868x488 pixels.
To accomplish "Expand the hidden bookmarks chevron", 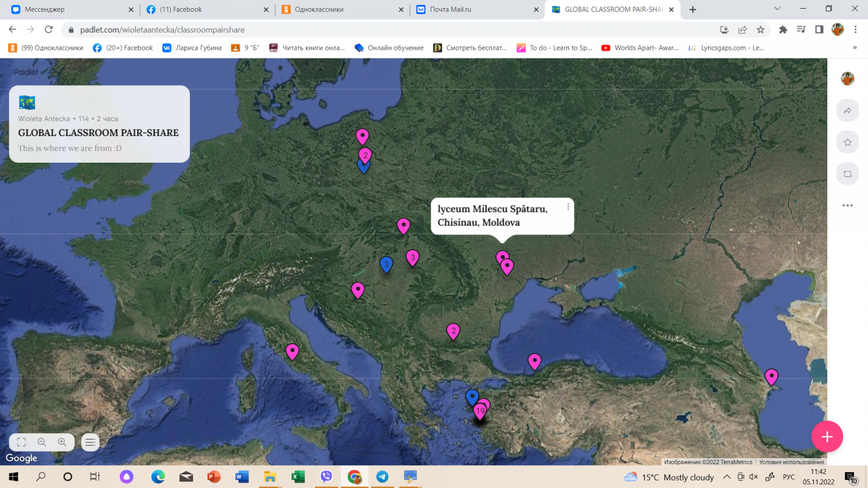I will tap(854, 48).
